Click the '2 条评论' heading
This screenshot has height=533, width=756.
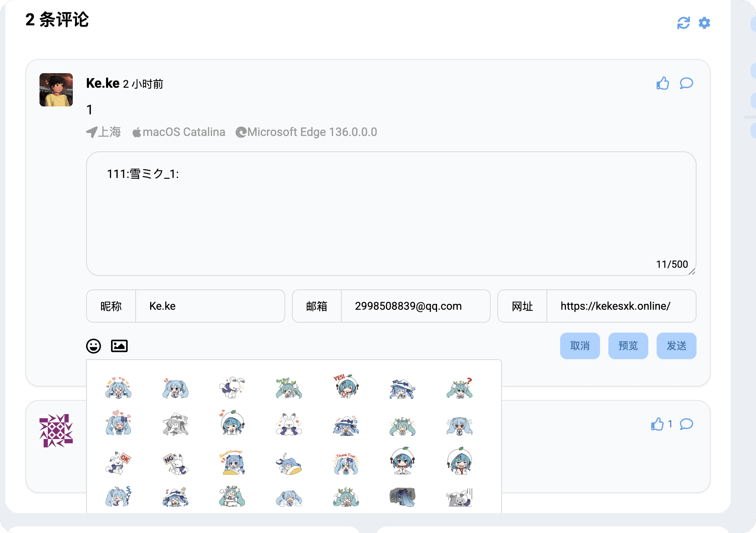[57, 20]
